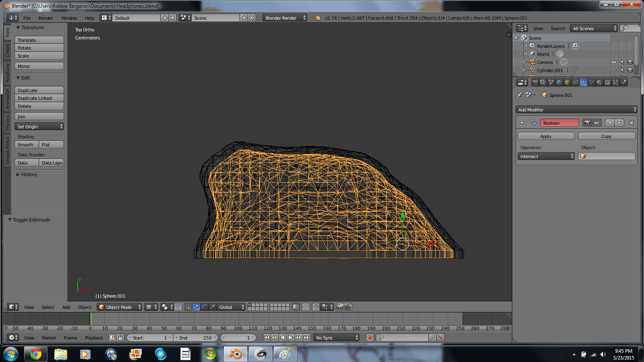Toggle Boolean modifier viewport visibility
Viewport: 644px width, 362px height.
597,123
